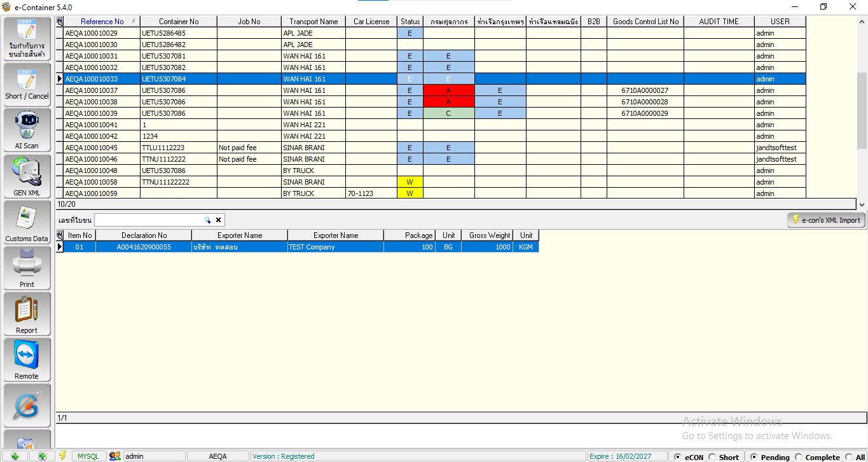The height and width of the screenshot is (462, 868).
Task: Choose the All radio filter
Action: coord(849,457)
